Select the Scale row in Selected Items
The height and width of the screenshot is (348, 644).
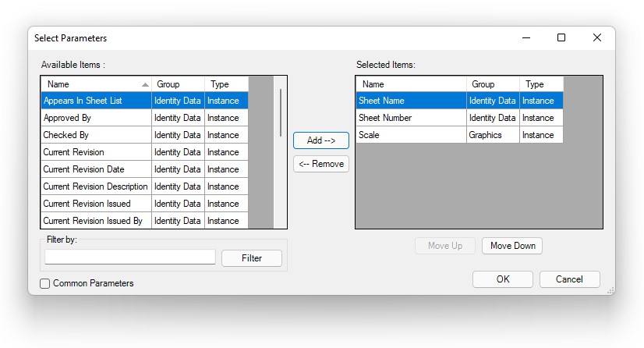[x=410, y=135]
